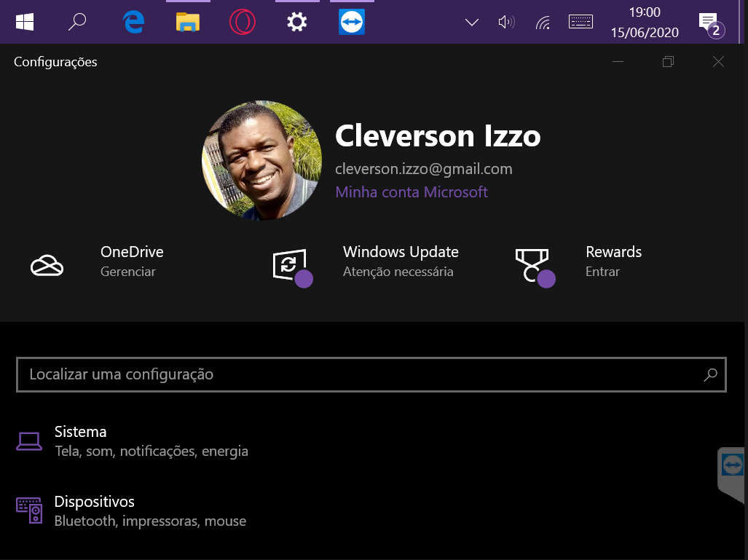The image size is (748, 560).
Task: Click the Sistema laptop icon
Action: click(29, 441)
